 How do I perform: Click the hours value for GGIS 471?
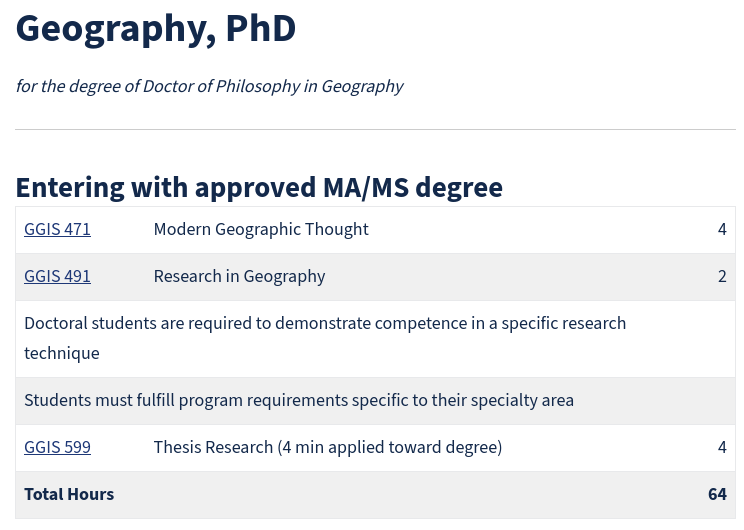click(x=722, y=229)
